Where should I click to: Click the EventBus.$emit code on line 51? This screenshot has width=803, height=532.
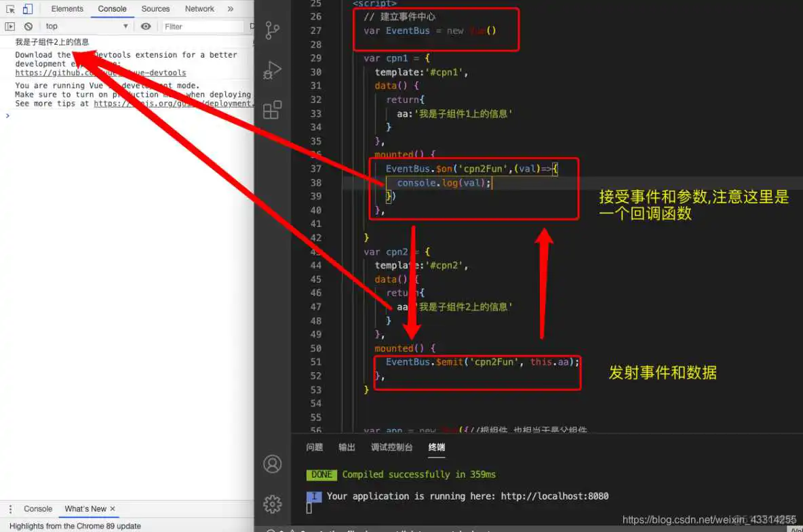pyautogui.click(x=482, y=362)
